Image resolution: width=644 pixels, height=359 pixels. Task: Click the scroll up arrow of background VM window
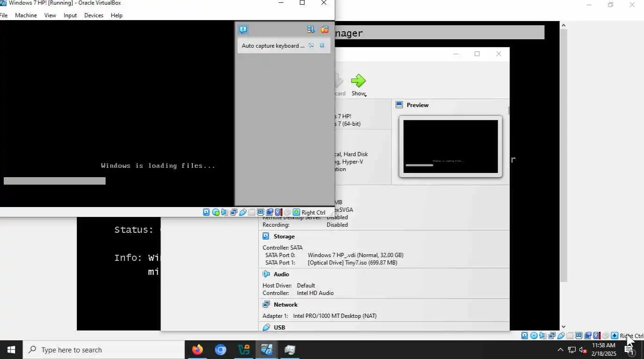tap(563, 25)
